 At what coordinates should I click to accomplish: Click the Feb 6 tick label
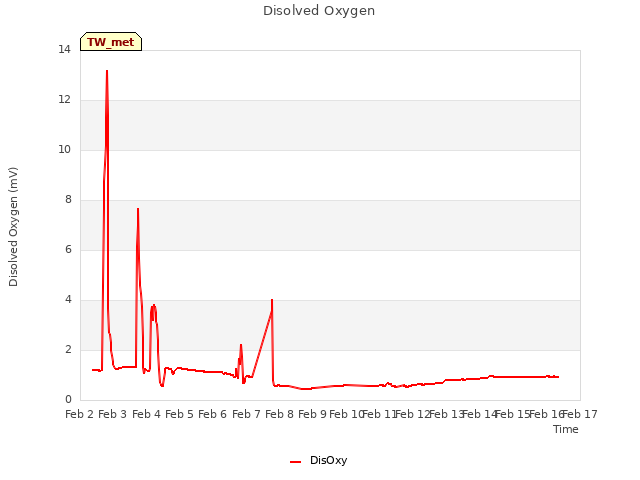pyautogui.click(x=212, y=414)
